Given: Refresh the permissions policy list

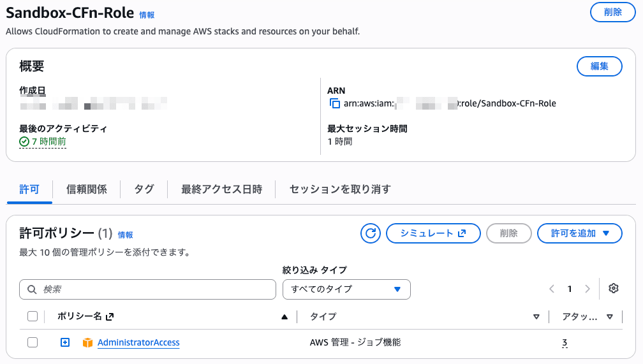Looking at the screenshot, I should pos(371,233).
